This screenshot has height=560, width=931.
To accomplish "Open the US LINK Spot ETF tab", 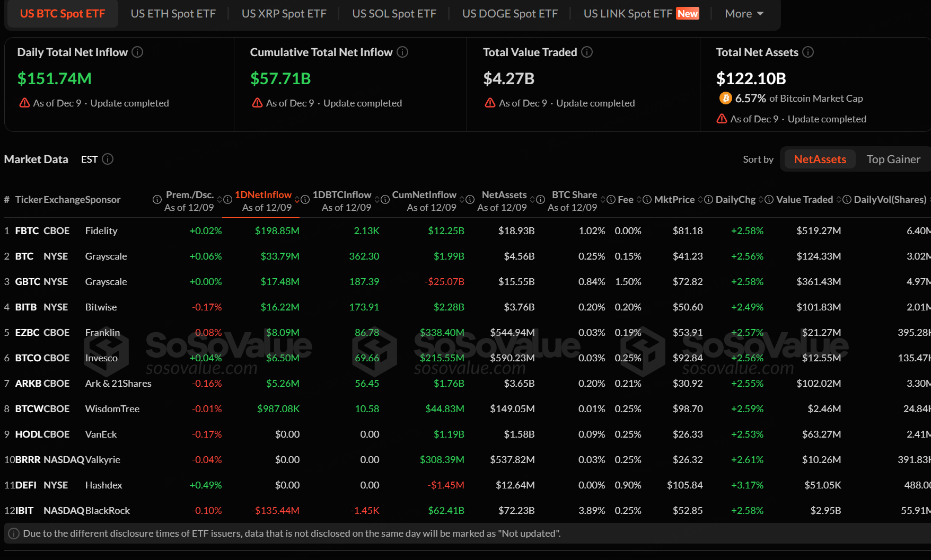I will [x=641, y=14].
